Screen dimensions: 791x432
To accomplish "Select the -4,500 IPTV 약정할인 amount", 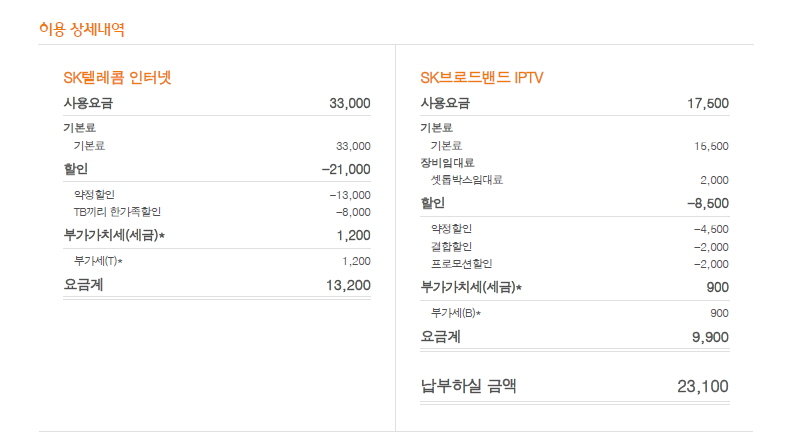I will 710,229.
